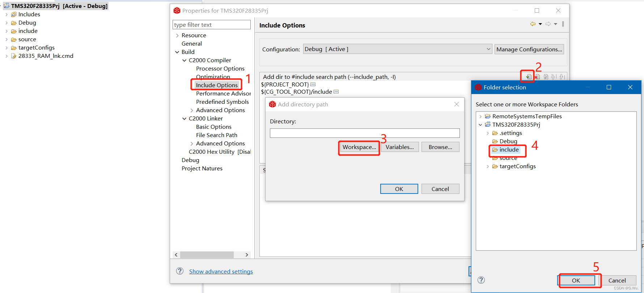Click the Delete include path icon
Screen dimensions: 644x293
pyautogui.click(x=537, y=77)
